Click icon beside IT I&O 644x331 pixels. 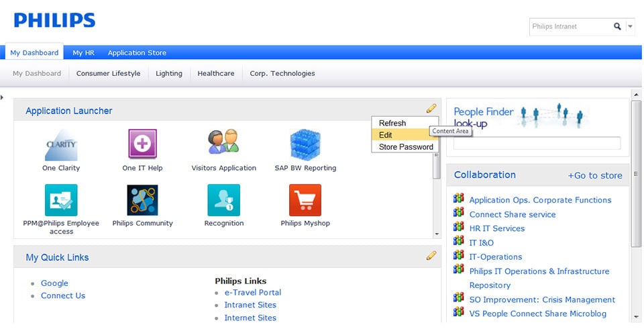(x=458, y=241)
